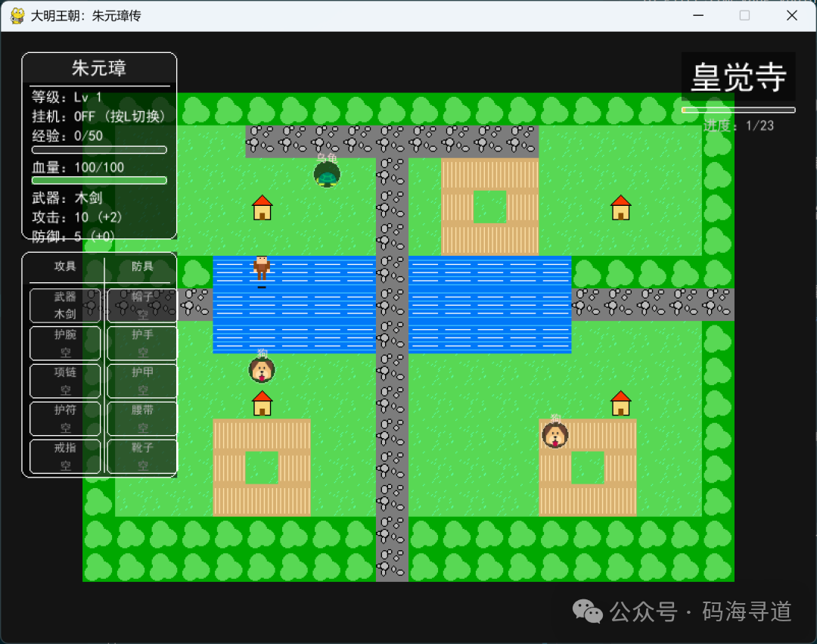Click the 皇觉寺 stage progress bar
This screenshot has height=644, width=817.
pos(738,110)
